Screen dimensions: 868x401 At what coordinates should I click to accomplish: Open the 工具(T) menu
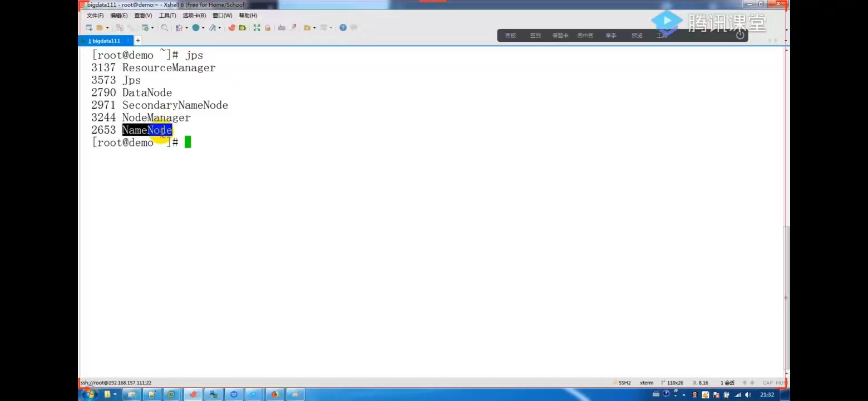[x=167, y=16]
